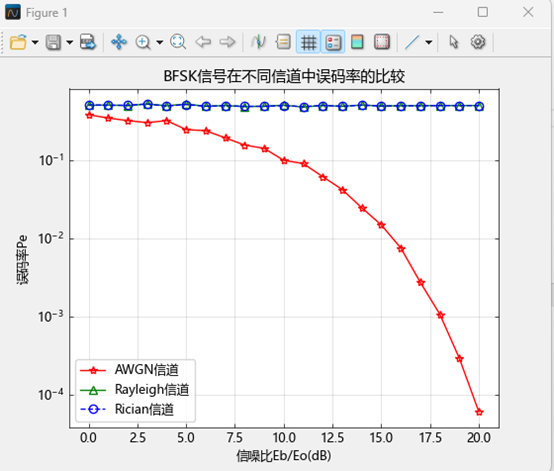Screen dimensions: 554x471
Task: Minimize the Figure 1 window
Action: [x=438, y=12]
